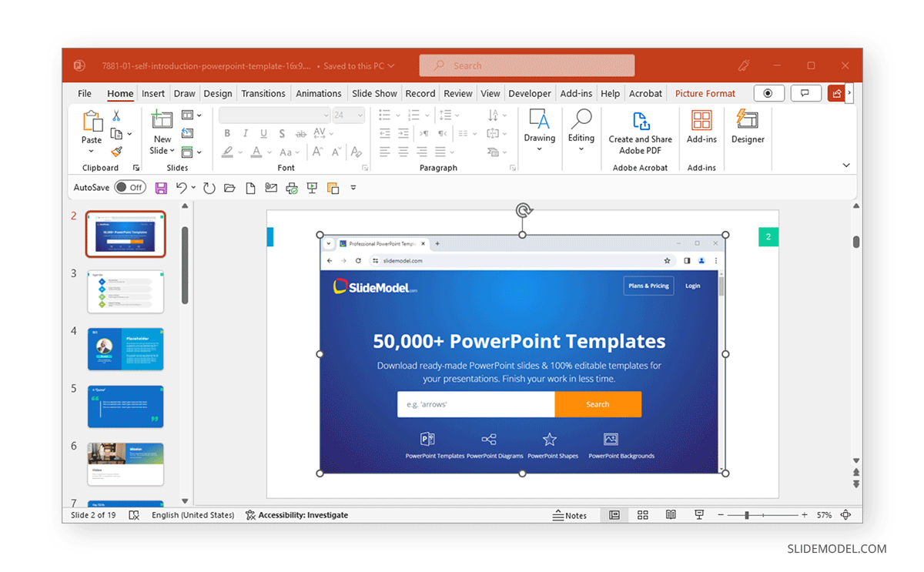Switch to the Design tab
The width and height of the screenshot is (924, 572).
click(218, 93)
